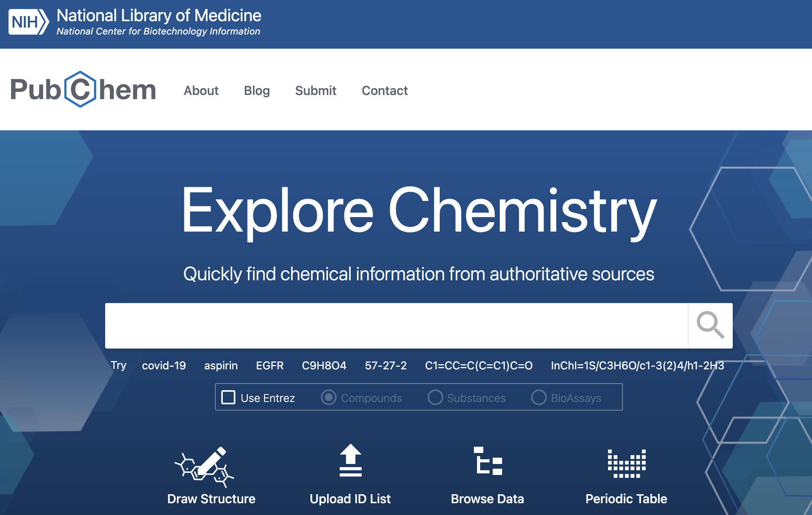Click the Draw Structure label
The width and height of the screenshot is (812, 515).
tap(211, 499)
